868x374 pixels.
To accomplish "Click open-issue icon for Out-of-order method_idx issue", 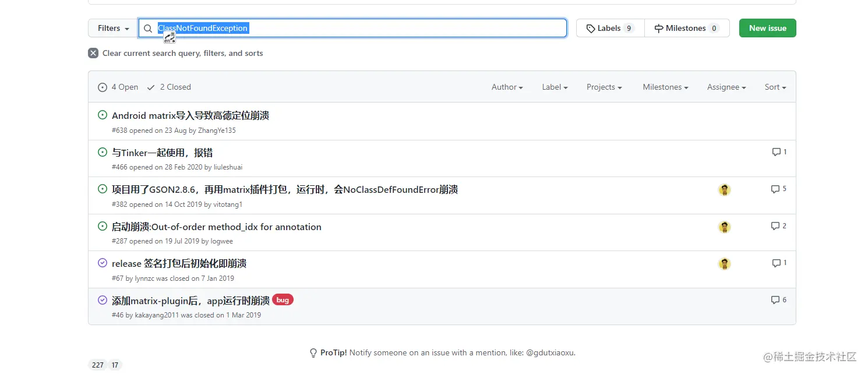I will pos(103,226).
